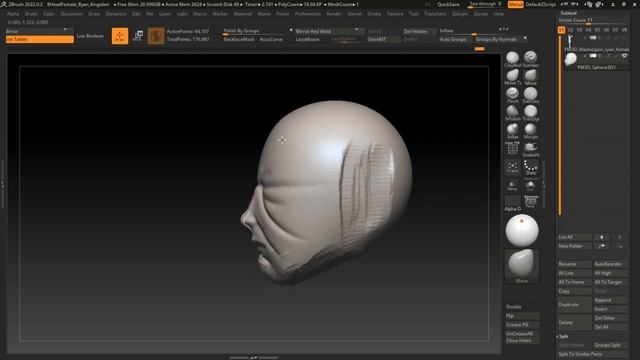Select the SnakeHook brush

(x=531, y=149)
